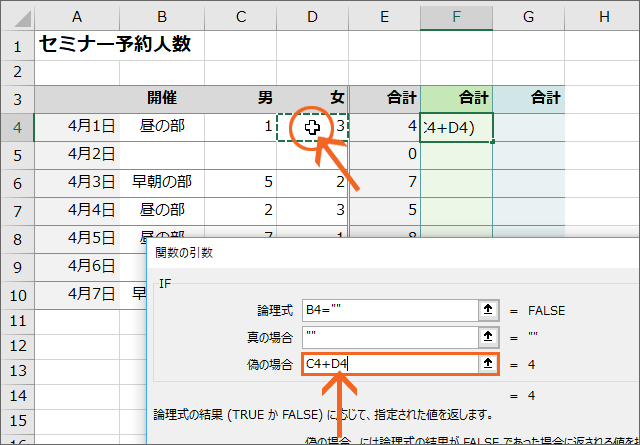This screenshot has height=445, width=640.
Task: Click the 開催 header cell
Action: click(x=162, y=98)
